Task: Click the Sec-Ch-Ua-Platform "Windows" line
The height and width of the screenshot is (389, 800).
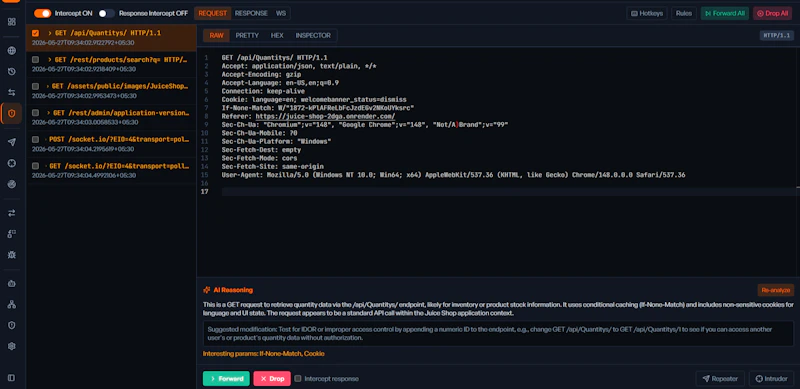Action: pos(276,141)
